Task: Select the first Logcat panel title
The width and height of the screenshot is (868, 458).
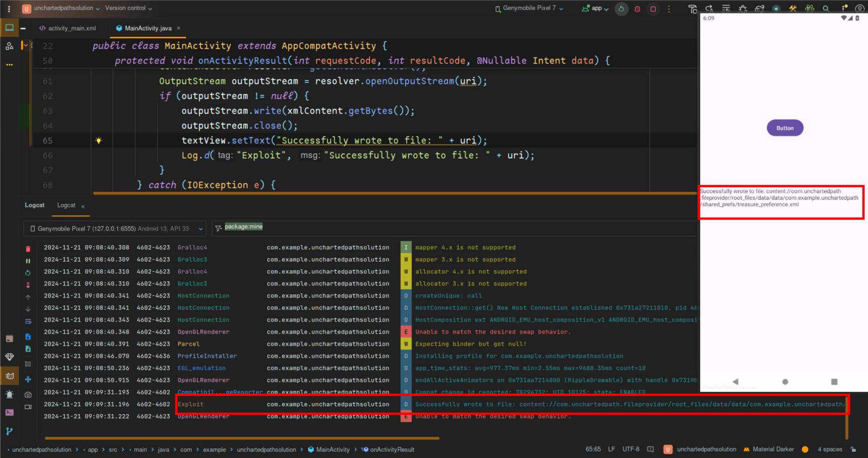Action: coord(35,205)
